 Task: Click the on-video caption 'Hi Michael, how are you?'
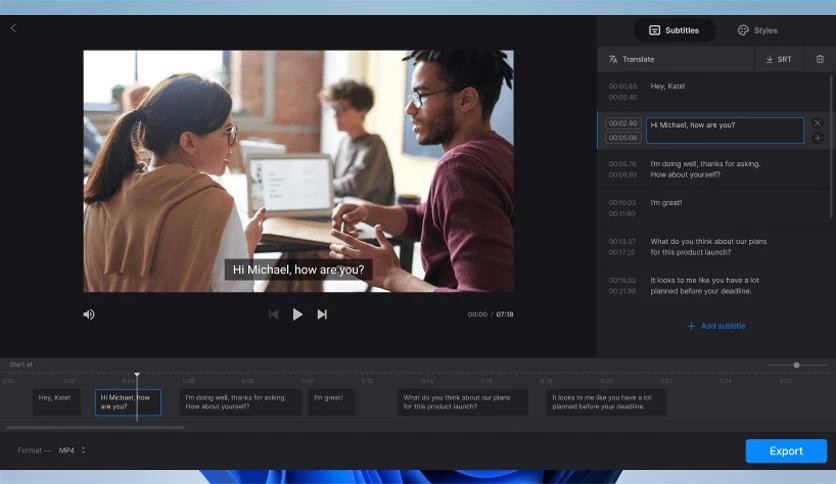[x=299, y=270]
